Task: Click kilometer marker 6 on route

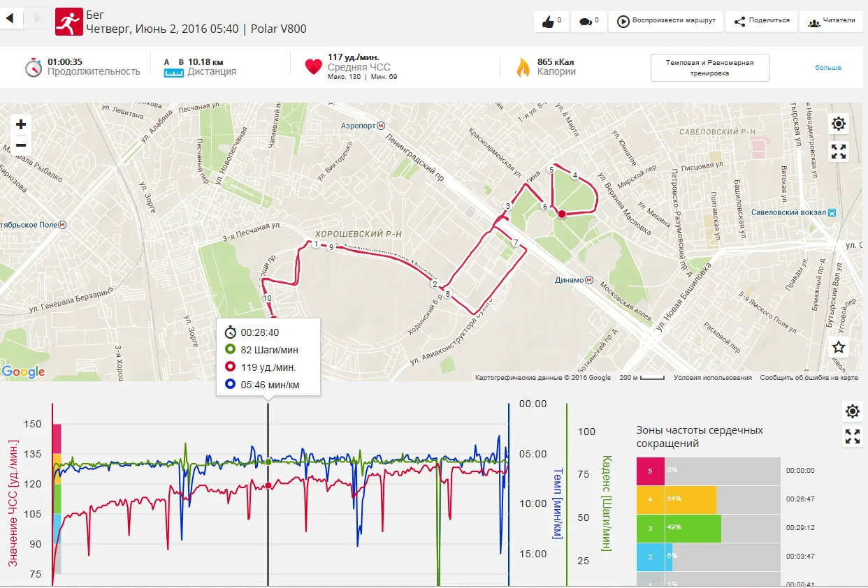Action: click(544, 207)
